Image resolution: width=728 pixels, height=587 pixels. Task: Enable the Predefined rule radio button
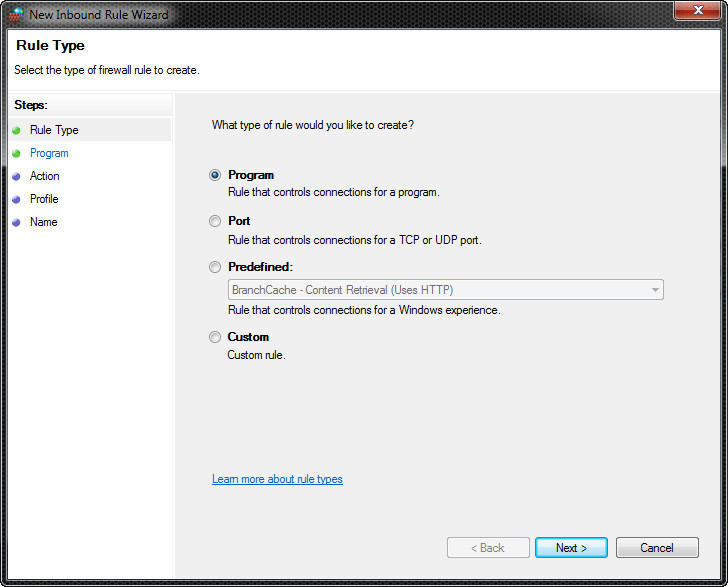click(215, 267)
